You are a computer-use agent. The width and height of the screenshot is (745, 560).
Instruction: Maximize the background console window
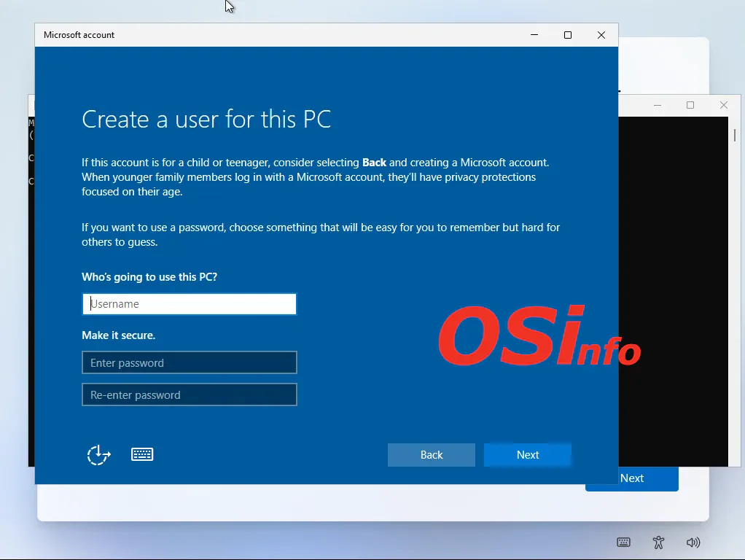pyautogui.click(x=690, y=106)
